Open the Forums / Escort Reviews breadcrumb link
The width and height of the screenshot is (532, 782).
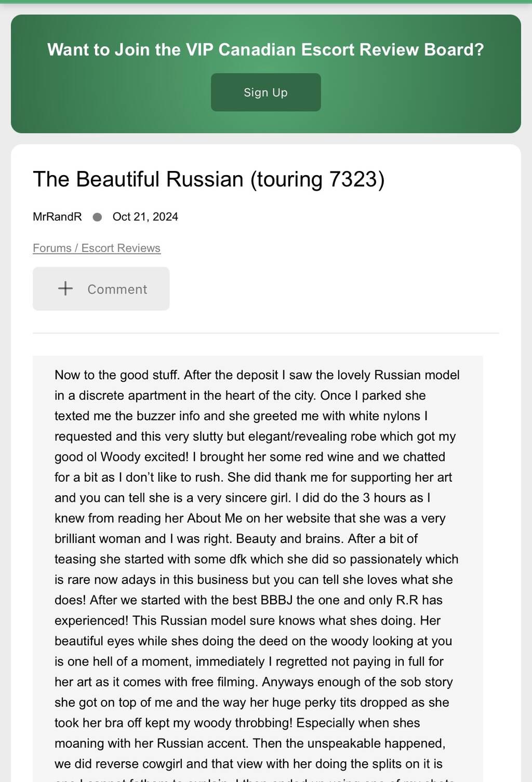[x=97, y=248]
